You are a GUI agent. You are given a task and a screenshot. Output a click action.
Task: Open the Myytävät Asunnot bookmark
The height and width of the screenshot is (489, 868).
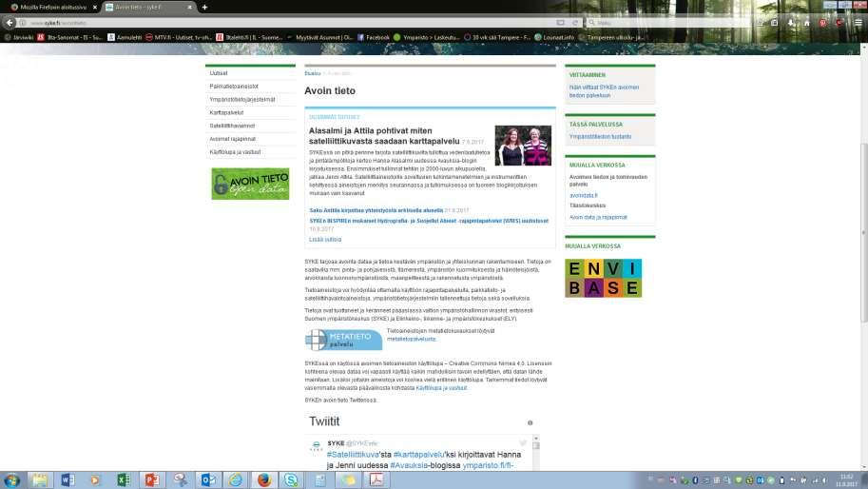click(x=319, y=37)
